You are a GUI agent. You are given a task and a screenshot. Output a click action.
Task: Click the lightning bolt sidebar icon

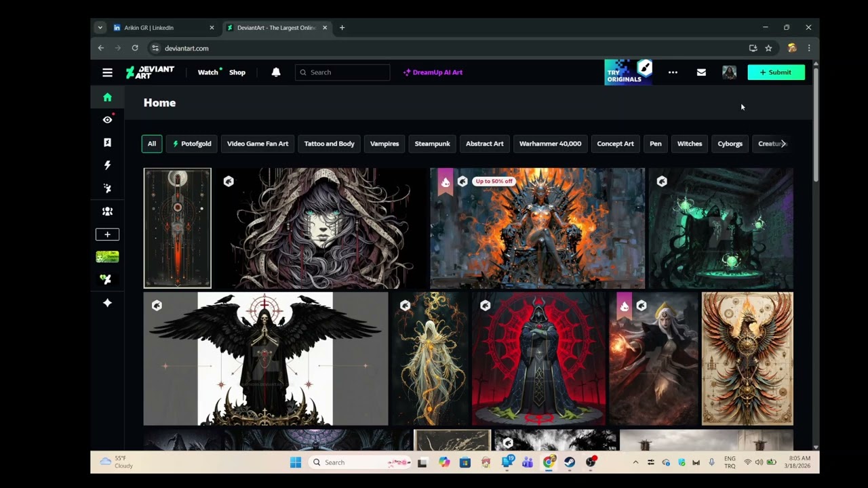click(x=107, y=165)
